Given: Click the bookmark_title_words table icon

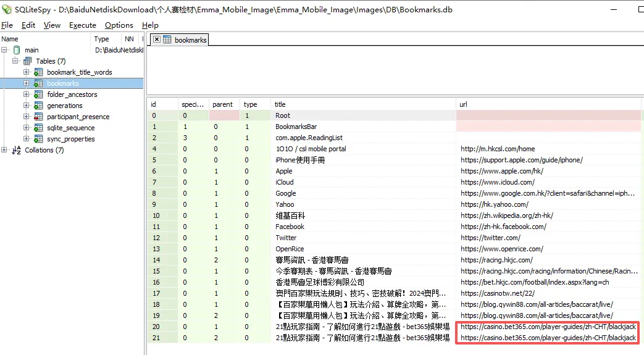Looking at the screenshot, I should (38, 72).
